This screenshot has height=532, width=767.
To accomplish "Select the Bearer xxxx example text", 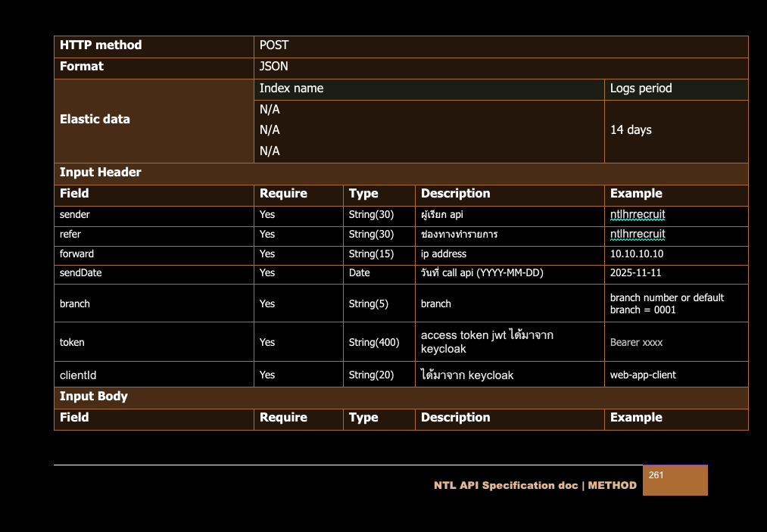I will click(x=636, y=343).
